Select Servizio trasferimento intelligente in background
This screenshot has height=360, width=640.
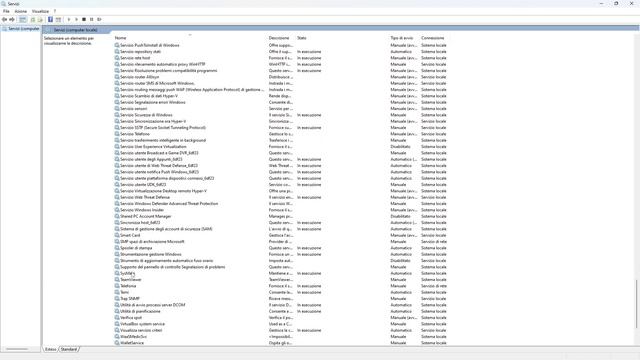[x=281, y=140]
